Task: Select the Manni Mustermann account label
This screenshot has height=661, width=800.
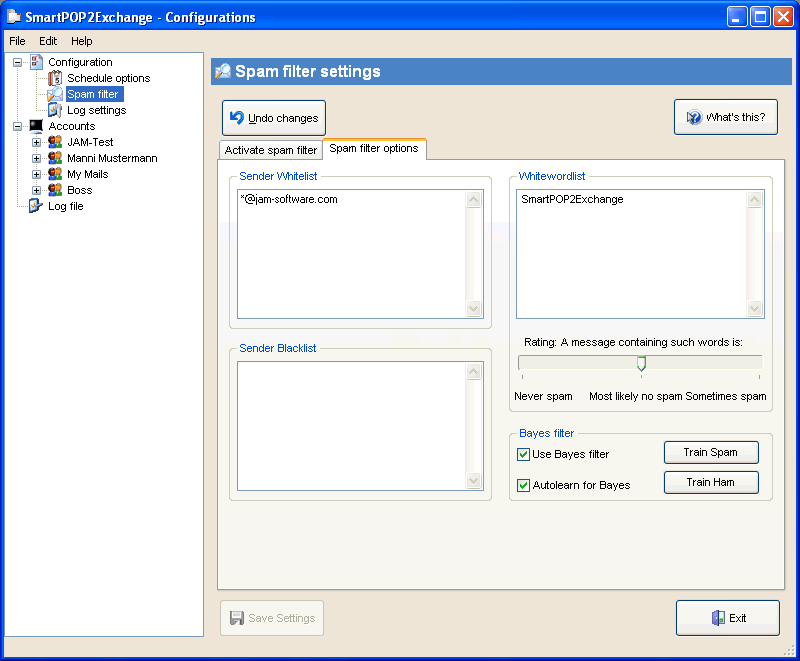Action: tap(112, 158)
